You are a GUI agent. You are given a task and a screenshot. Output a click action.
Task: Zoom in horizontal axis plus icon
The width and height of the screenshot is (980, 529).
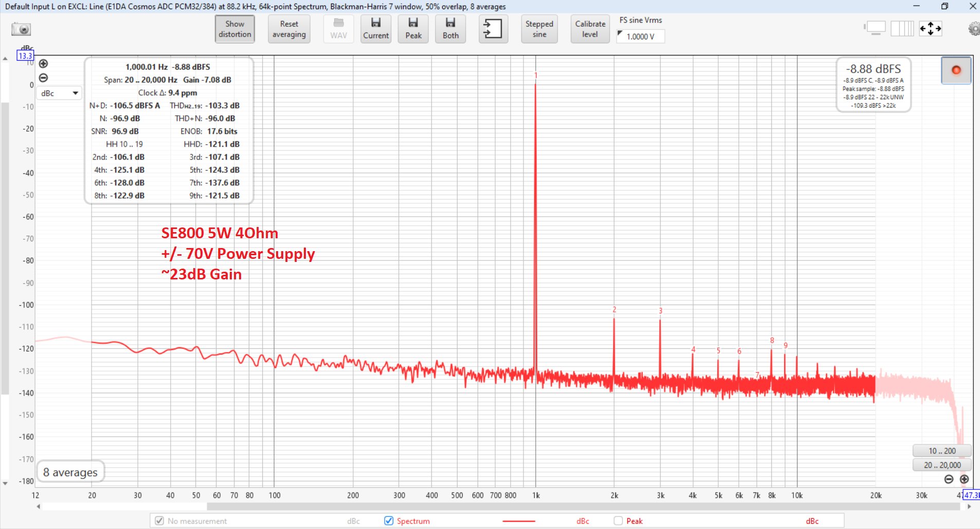[964, 479]
